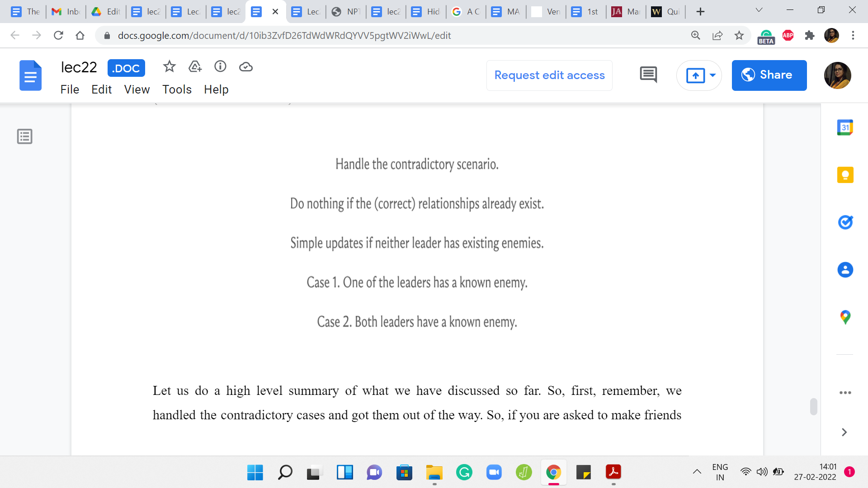
Task: Open Google Keep side panel
Action: (x=845, y=175)
